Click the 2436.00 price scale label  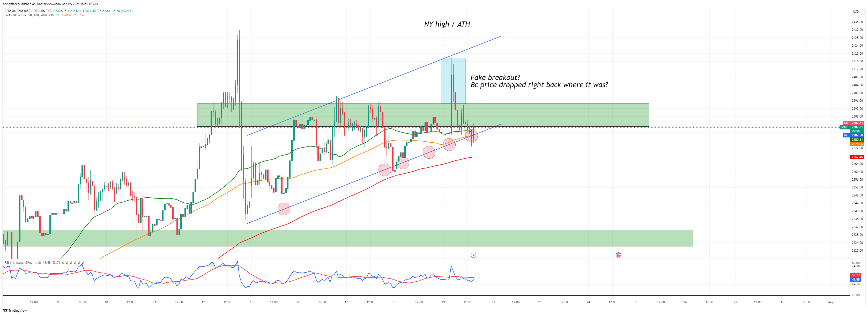[x=857, y=22]
